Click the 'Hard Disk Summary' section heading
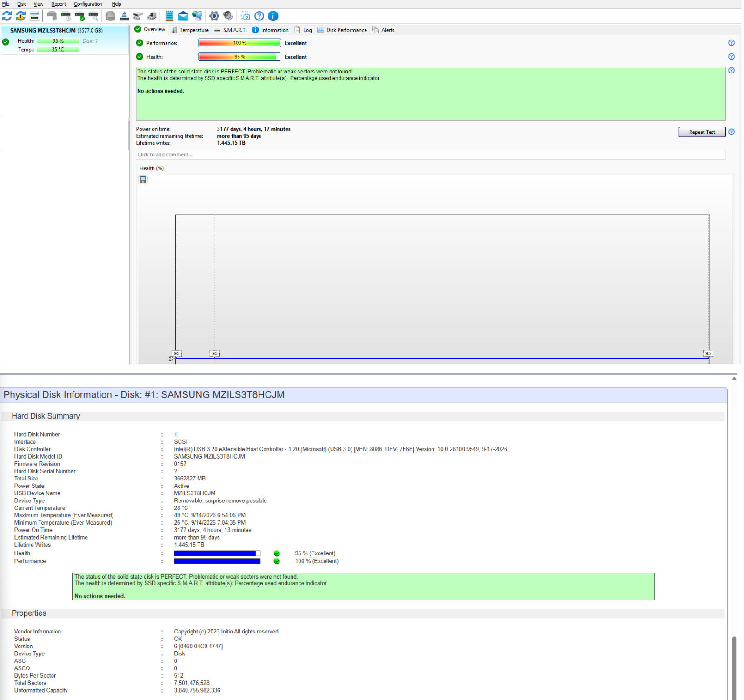 click(46, 416)
